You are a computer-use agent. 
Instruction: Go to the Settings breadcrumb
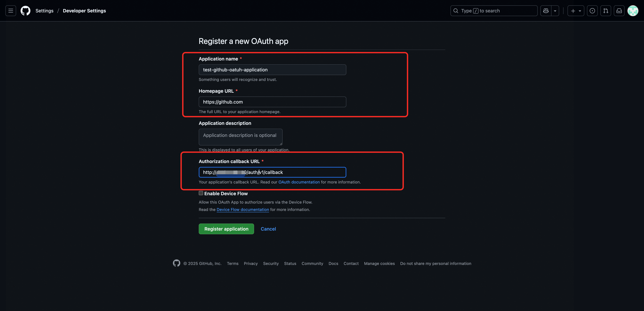coord(44,11)
